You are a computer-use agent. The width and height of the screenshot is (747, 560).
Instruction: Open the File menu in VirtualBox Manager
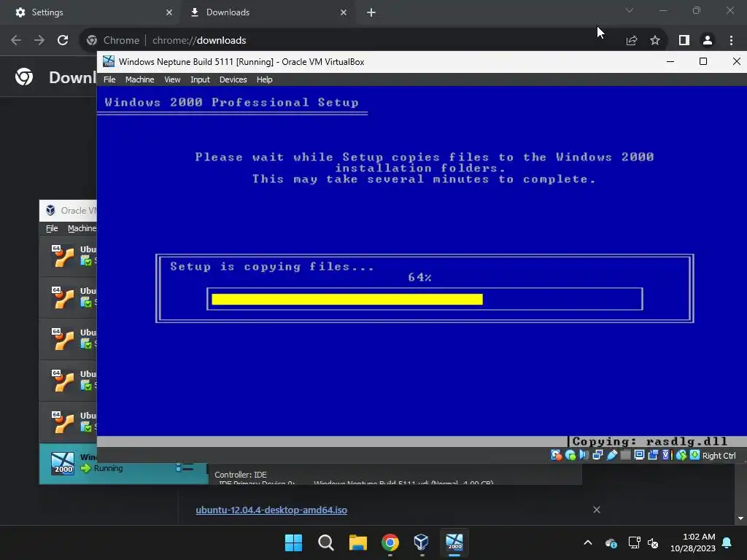pyautogui.click(x=52, y=228)
